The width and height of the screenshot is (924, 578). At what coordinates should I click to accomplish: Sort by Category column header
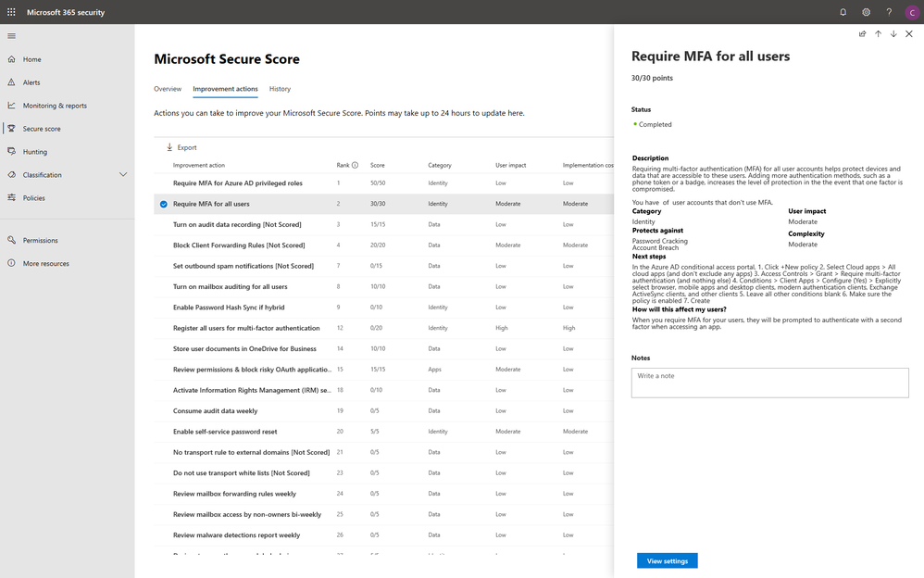pos(440,165)
